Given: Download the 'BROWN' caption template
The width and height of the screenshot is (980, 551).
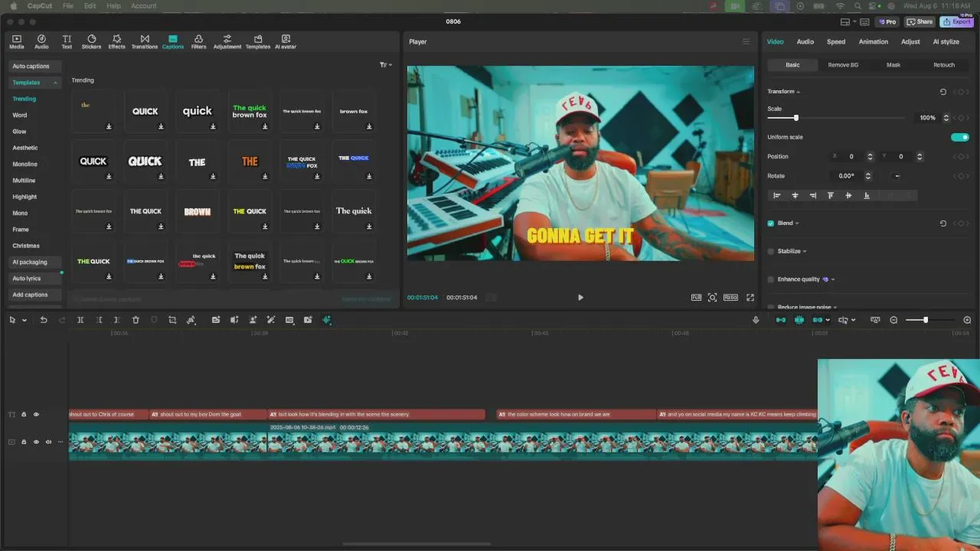Looking at the screenshot, I should pyautogui.click(x=213, y=227).
